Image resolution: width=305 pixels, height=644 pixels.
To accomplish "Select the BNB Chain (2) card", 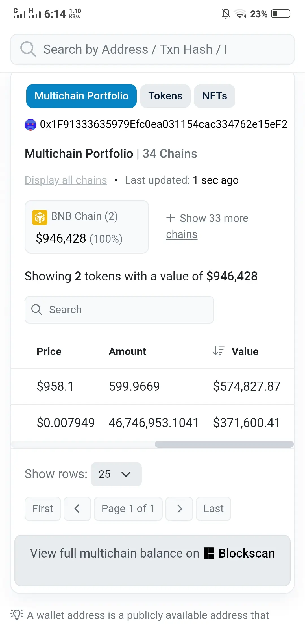I will [87, 227].
